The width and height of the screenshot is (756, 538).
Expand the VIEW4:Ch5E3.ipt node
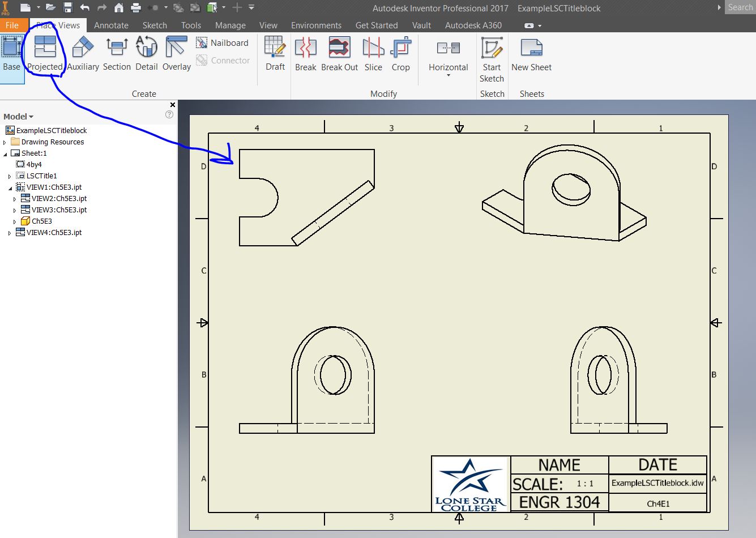[x=10, y=233]
